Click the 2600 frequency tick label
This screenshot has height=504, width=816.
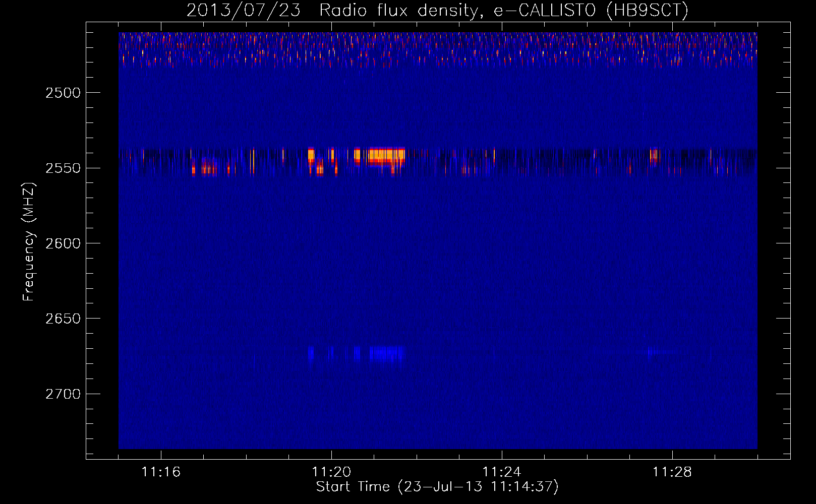point(63,243)
